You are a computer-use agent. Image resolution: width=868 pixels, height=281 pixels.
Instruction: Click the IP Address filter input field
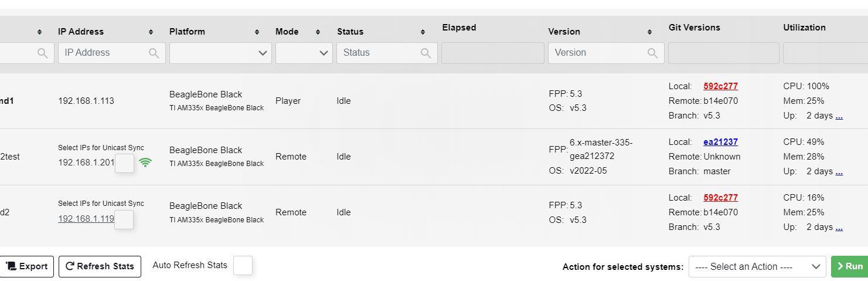click(103, 53)
